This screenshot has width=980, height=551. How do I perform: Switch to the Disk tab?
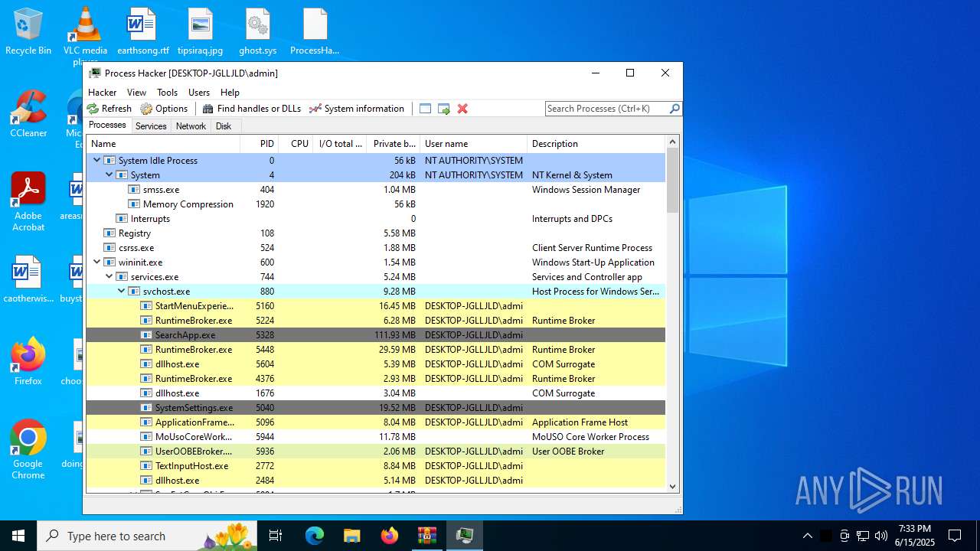224,126
